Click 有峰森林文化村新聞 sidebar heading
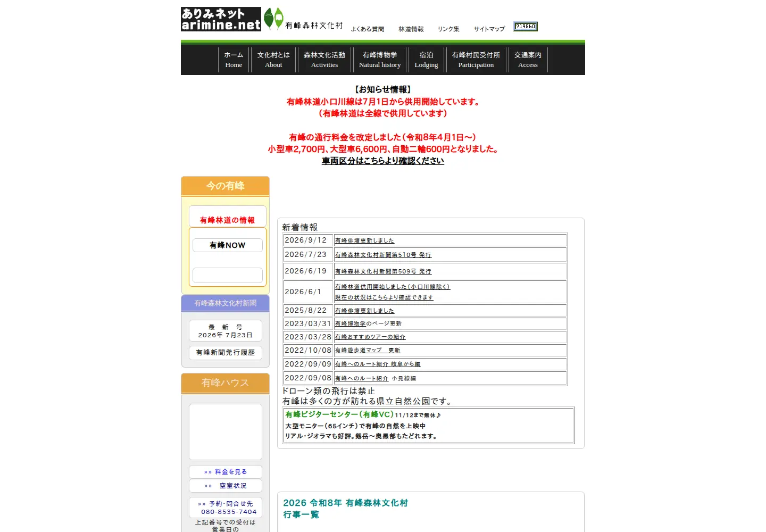The width and height of the screenshot is (766, 532). (x=226, y=303)
